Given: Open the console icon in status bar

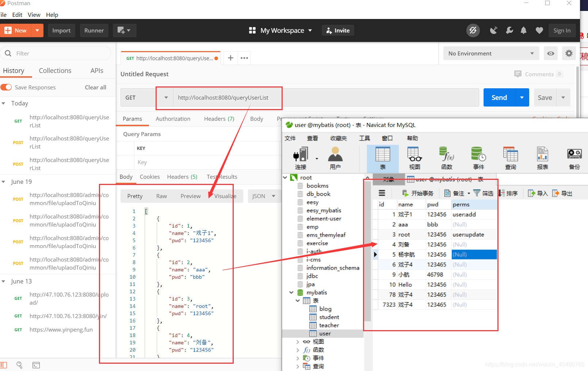Looking at the screenshot, I should 36,365.
